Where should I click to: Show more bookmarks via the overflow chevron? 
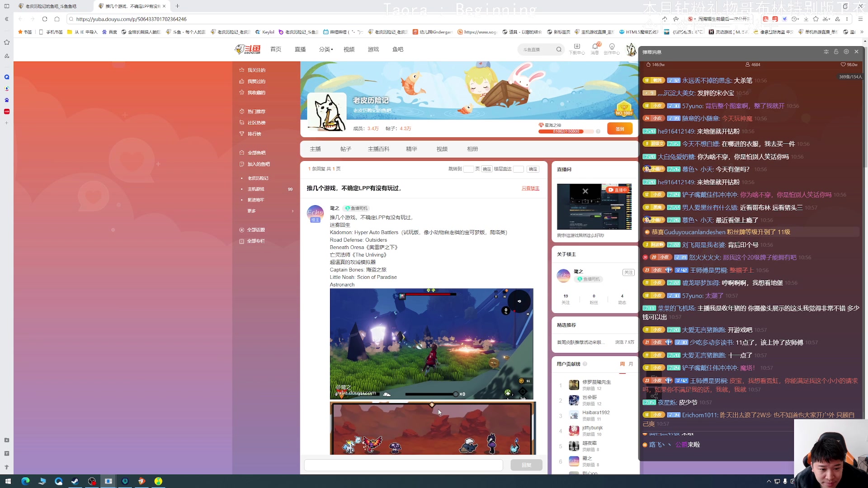point(862,32)
